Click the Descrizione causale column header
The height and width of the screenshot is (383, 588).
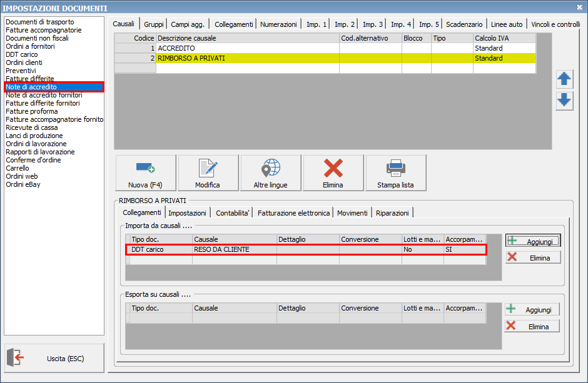(x=248, y=38)
